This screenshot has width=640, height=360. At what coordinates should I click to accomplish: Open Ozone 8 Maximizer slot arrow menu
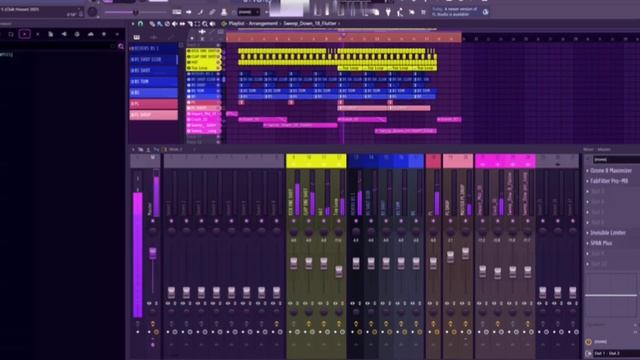tap(588, 171)
